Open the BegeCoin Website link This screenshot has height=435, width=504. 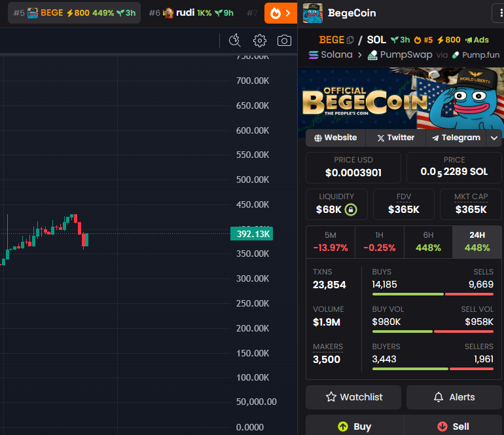[x=336, y=138]
